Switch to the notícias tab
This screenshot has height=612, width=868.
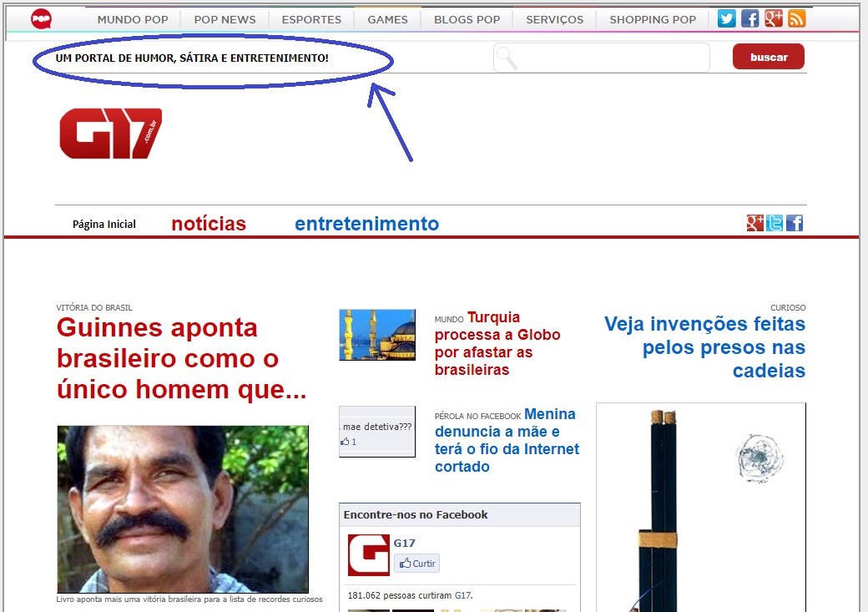209,224
